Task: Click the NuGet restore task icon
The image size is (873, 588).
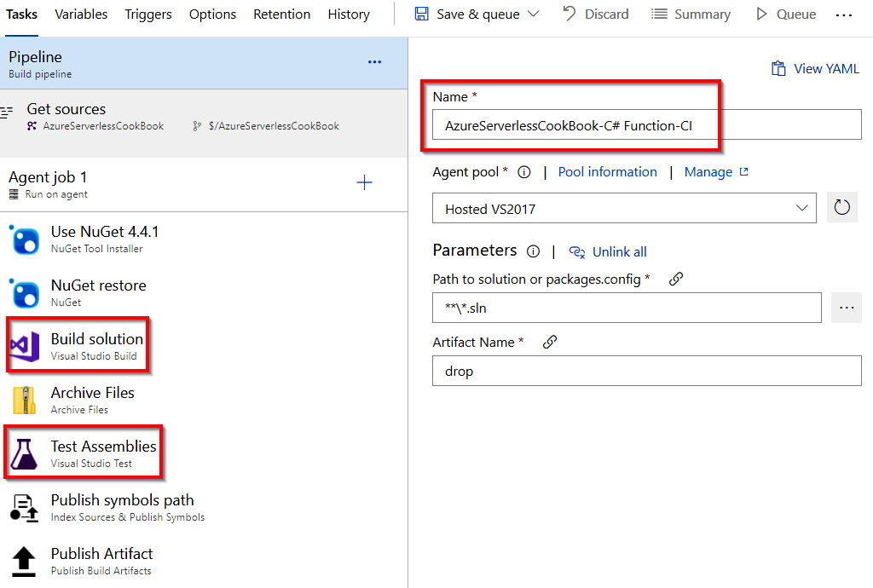Action: pyautogui.click(x=25, y=293)
